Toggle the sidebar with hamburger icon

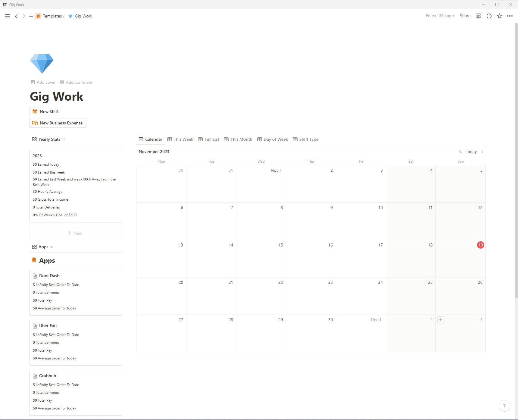[x=8, y=16]
